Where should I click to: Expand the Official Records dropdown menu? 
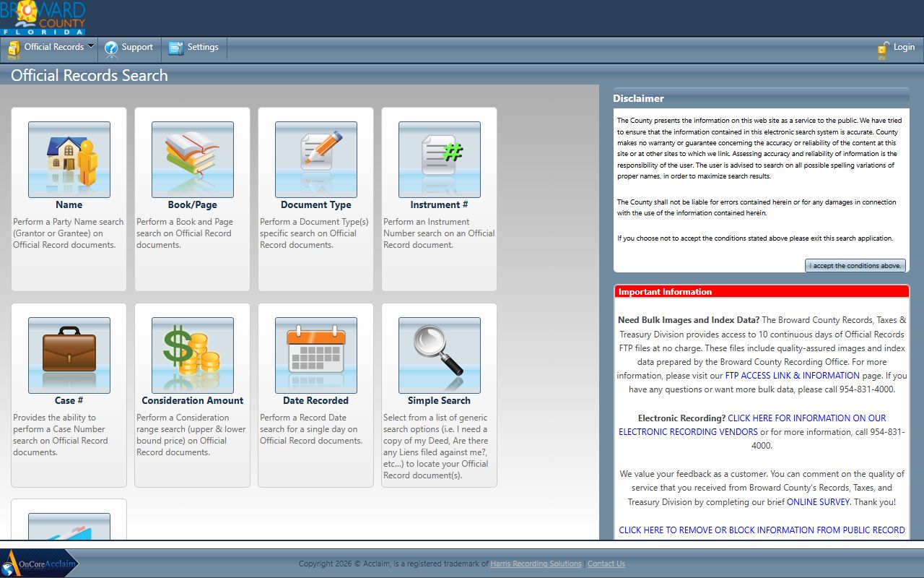(52, 48)
